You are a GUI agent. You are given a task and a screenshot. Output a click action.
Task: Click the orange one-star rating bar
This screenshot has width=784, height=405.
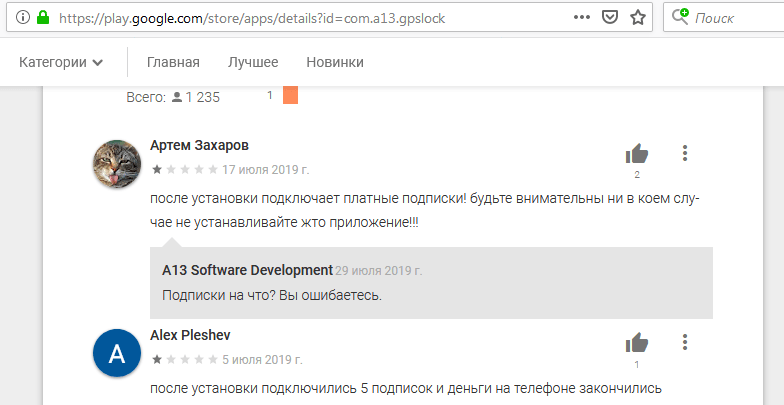coord(290,95)
